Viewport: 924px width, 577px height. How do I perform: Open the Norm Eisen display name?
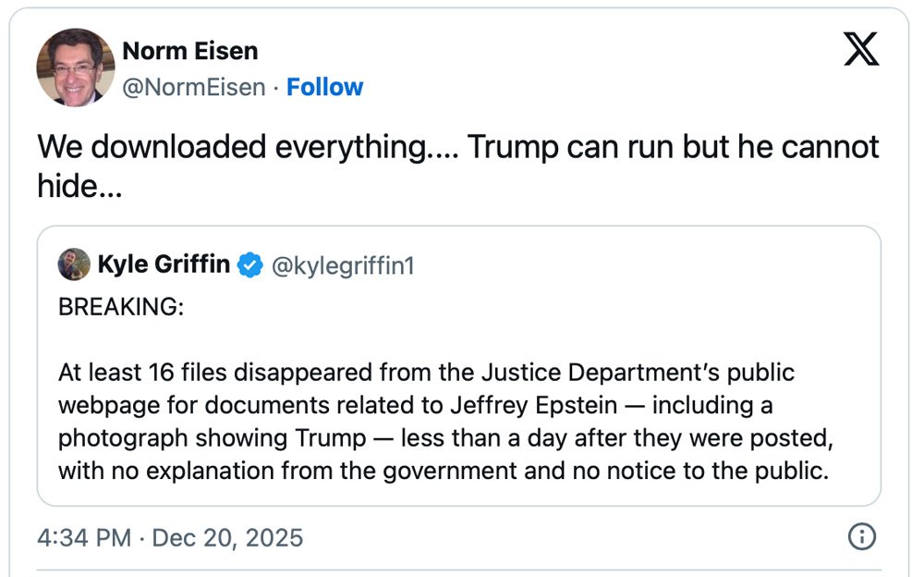click(x=190, y=51)
